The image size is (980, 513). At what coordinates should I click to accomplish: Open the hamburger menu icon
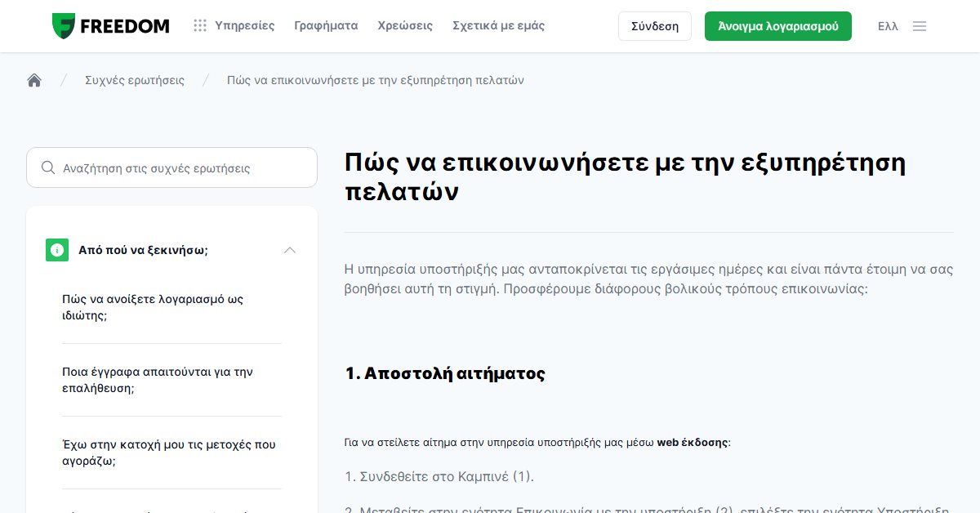coord(920,26)
